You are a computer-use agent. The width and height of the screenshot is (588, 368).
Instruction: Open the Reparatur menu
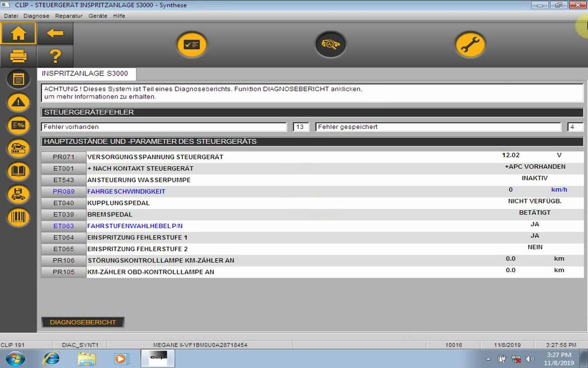tap(69, 16)
